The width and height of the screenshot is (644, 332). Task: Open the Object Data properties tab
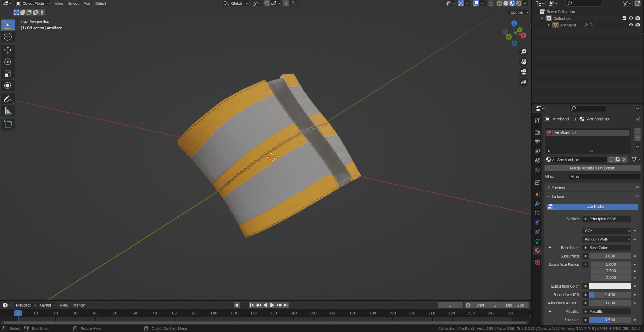(537, 241)
